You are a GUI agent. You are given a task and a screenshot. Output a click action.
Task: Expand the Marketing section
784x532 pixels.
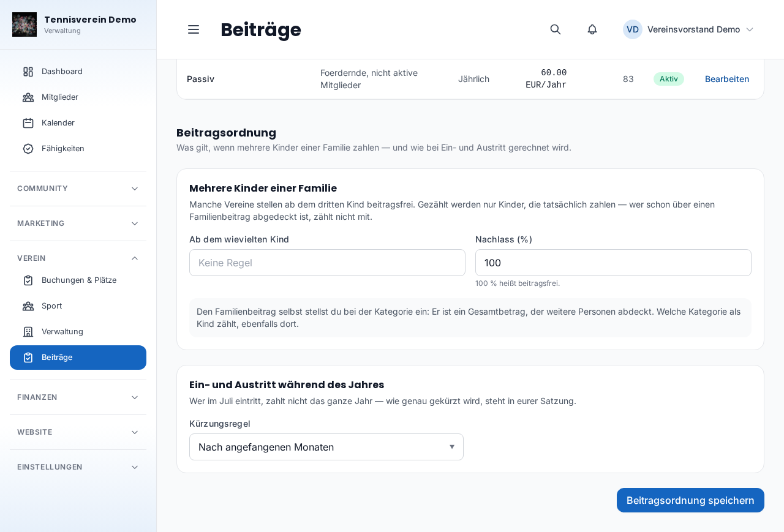click(78, 223)
